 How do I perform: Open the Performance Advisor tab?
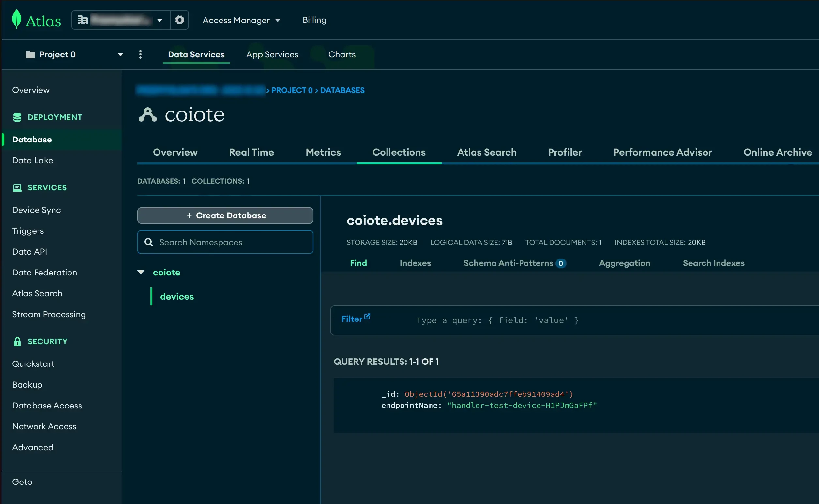pos(662,152)
